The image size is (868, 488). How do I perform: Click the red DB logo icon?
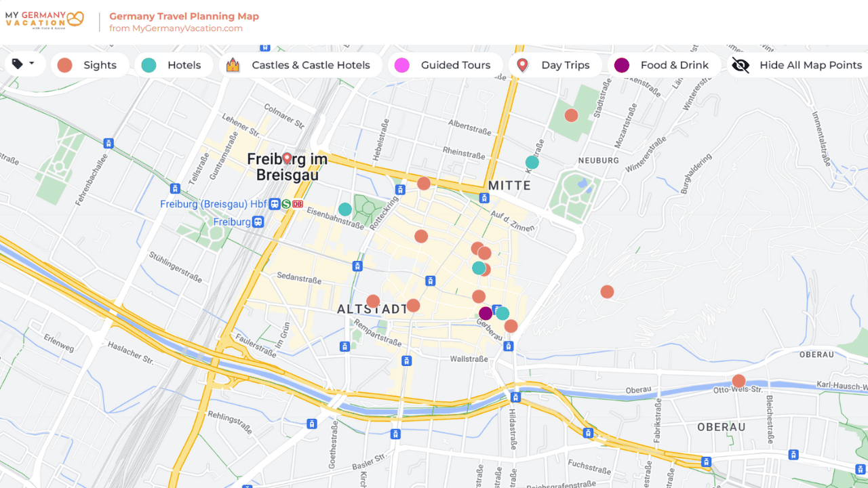coord(298,203)
